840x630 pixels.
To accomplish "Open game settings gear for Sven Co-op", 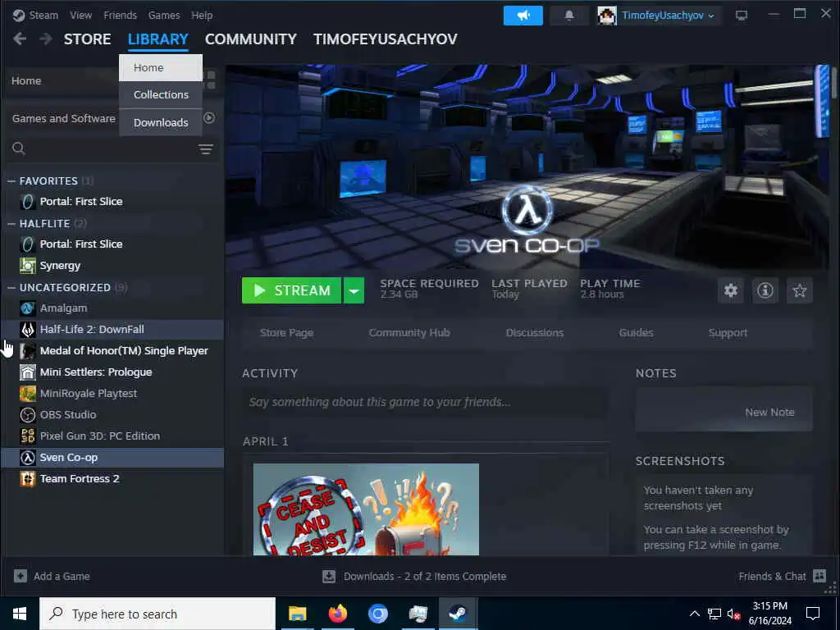I will [731, 290].
